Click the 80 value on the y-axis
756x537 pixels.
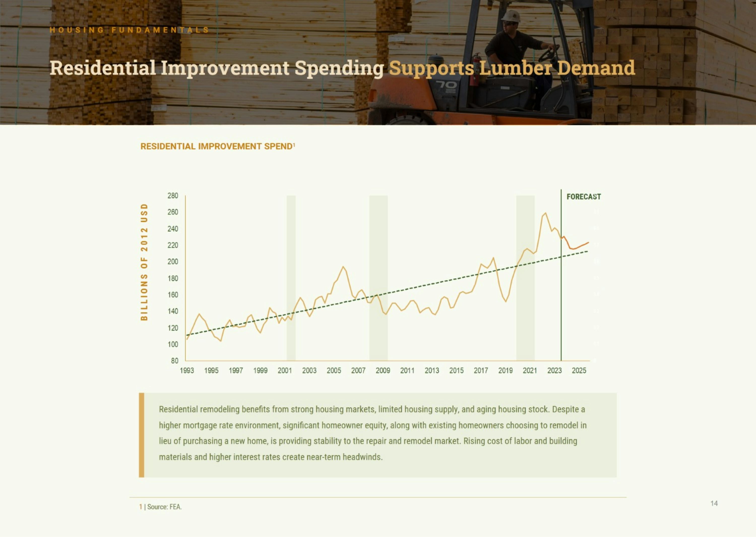click(174, 361)
